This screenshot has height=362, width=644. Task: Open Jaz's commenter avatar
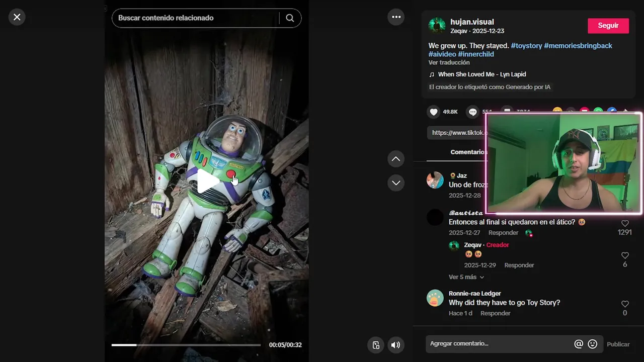point(435,180)
